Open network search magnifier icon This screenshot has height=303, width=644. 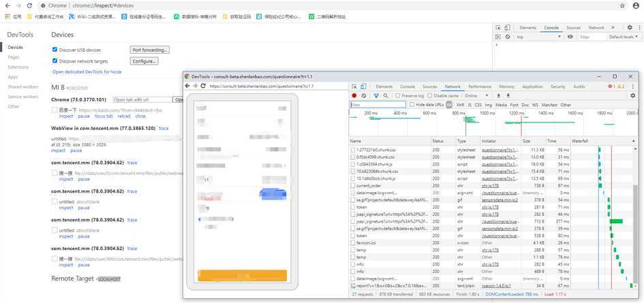click(386, 95)
